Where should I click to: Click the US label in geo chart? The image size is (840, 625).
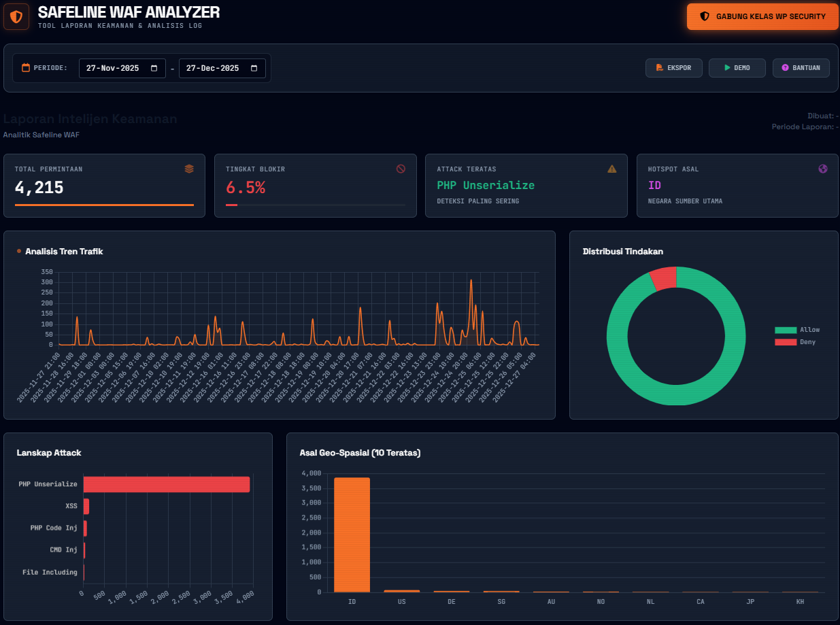(402, 603)
